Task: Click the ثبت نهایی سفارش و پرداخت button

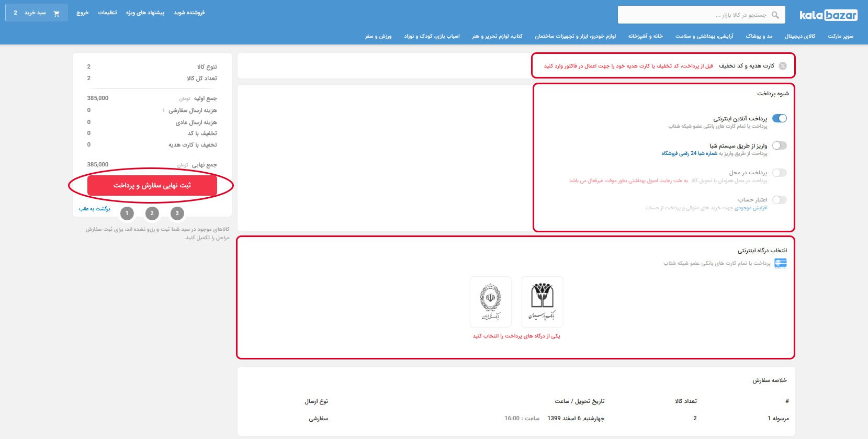Action: (152, 185)
